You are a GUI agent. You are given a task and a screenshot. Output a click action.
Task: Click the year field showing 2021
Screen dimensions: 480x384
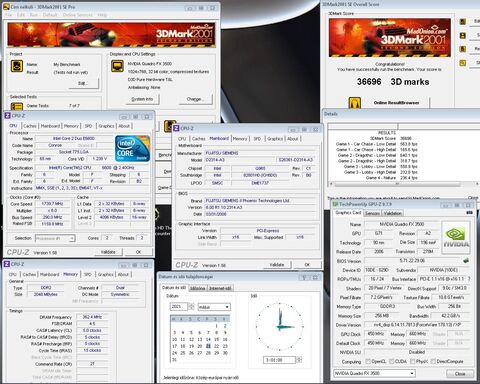(x=179, y=306)
